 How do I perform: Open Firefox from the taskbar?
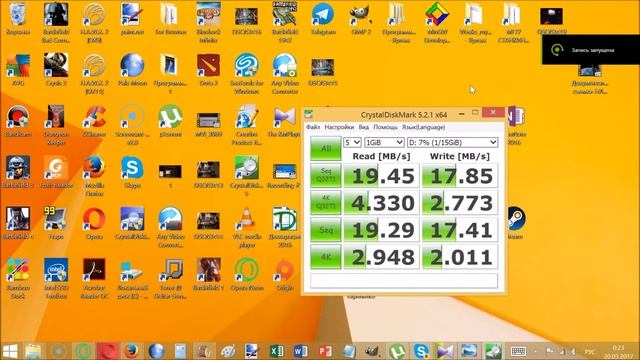point(131,351)
